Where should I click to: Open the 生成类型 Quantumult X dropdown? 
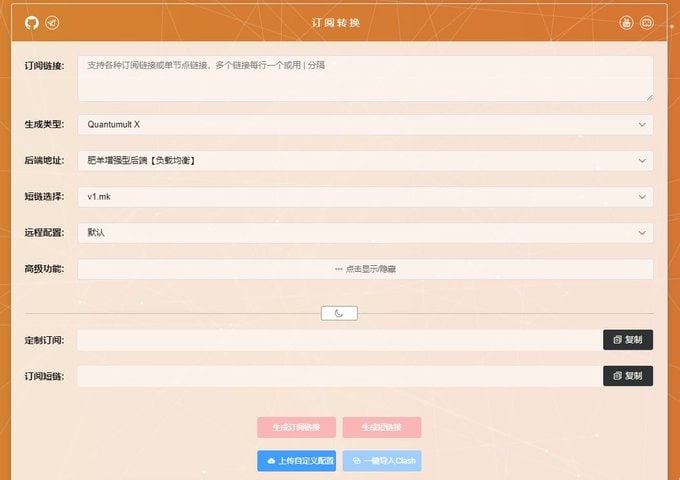point(365,124)
